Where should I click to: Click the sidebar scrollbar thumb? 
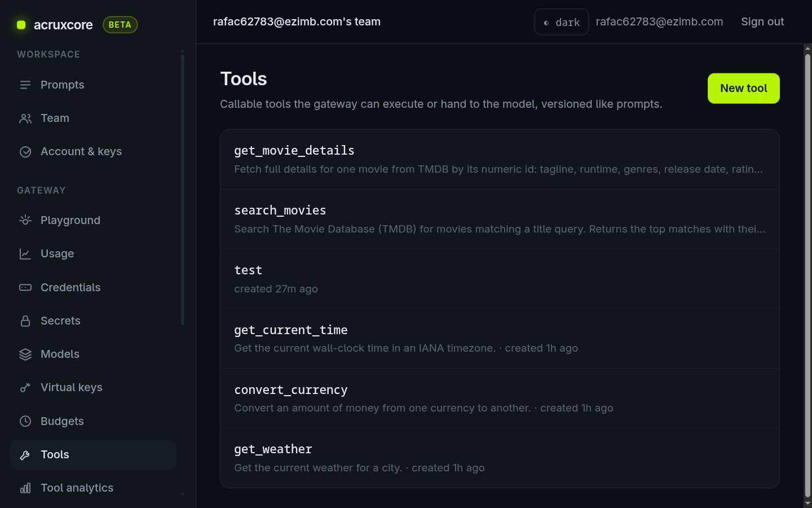coord(182,190)
